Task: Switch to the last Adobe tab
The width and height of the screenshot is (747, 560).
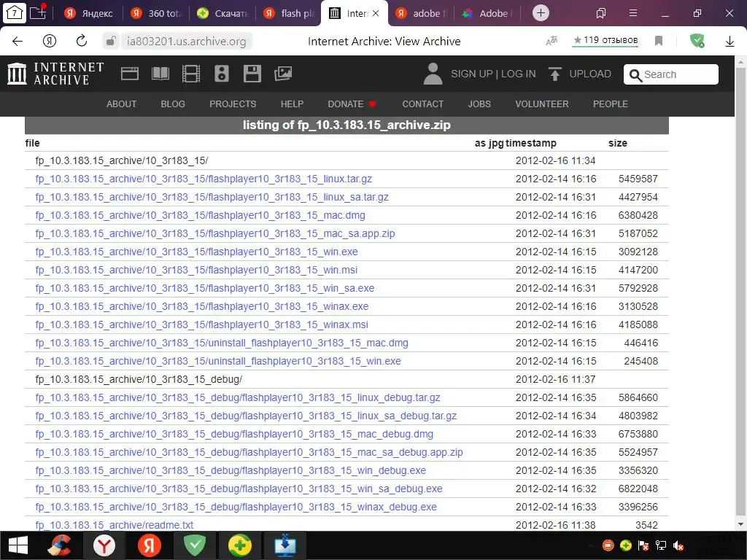Action: pos(487,13)
